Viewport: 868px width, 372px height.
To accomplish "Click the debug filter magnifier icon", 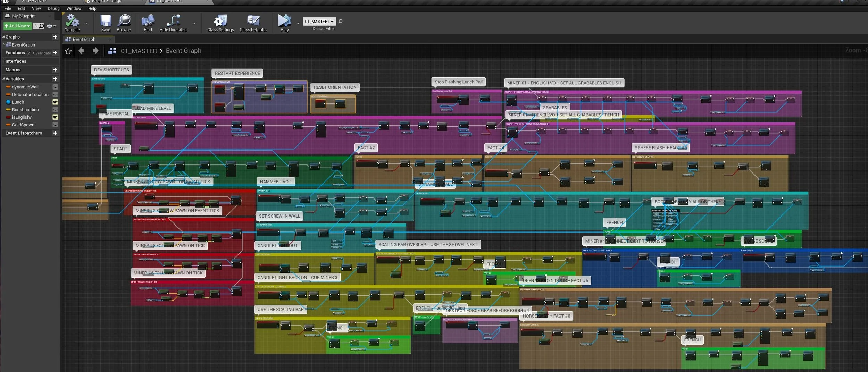I will point(340,22).
